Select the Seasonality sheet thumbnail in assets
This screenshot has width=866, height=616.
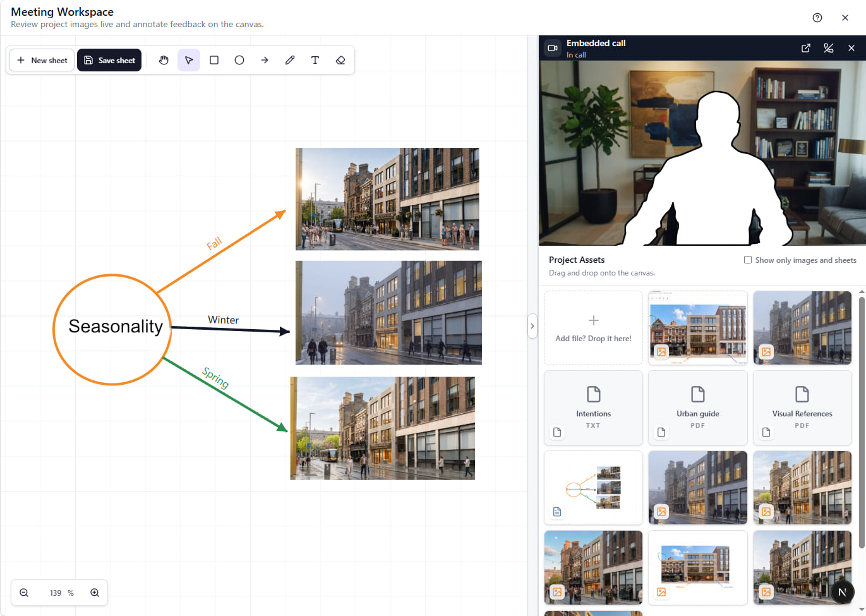pos(593,488)
